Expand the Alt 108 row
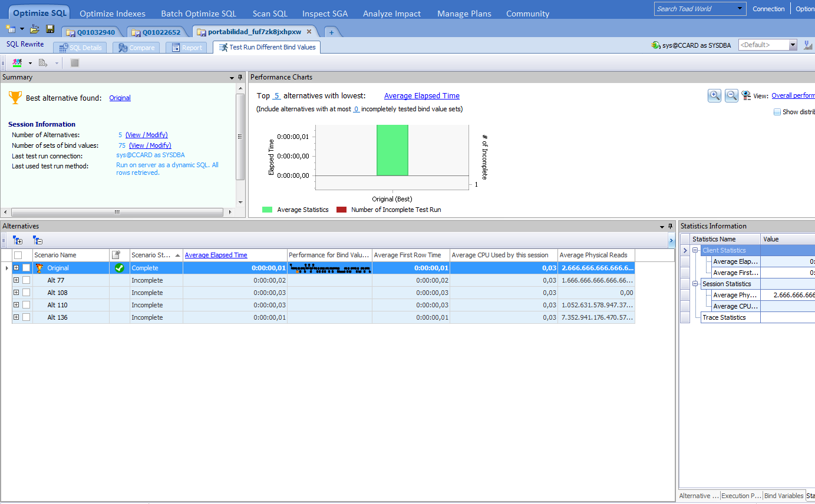The height and width of the screenshot is (504, 815). coord(16,293)
